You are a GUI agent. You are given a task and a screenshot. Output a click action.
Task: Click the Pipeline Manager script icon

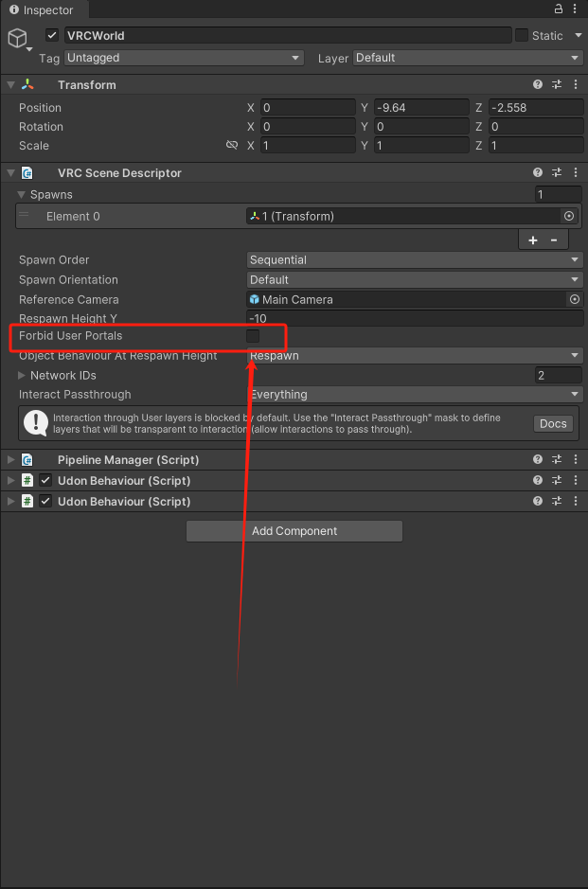click(x=27, y=460)
